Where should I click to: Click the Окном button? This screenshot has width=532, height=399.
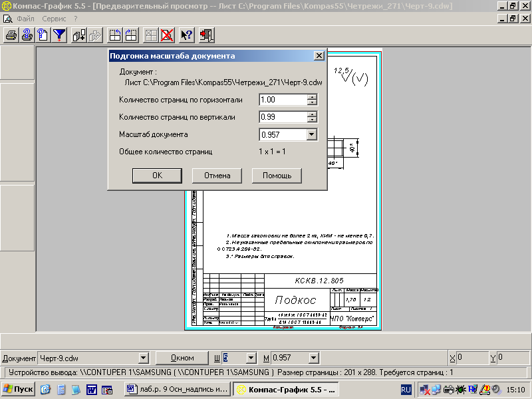182,358
